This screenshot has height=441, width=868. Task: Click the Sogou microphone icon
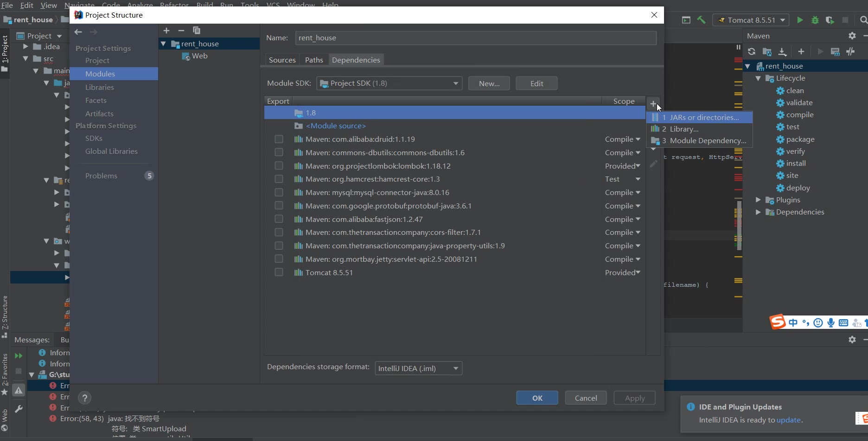tap(831, 323)
